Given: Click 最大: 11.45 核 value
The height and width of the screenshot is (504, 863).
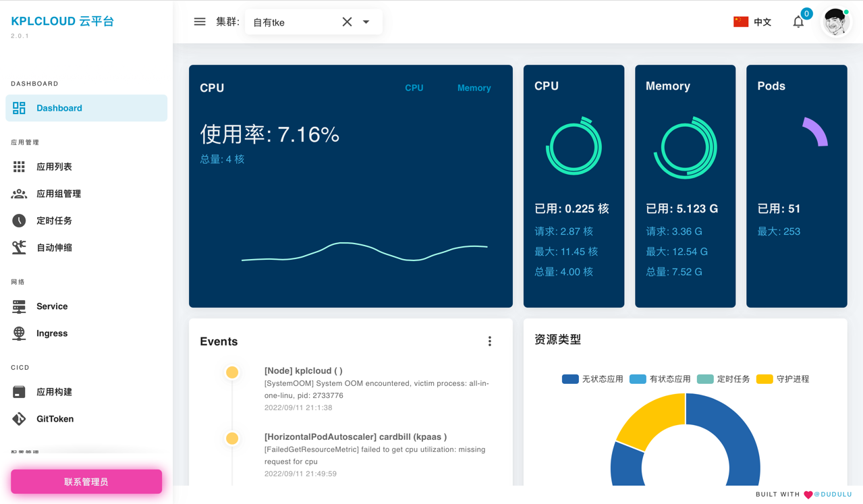Looking at the screenshot, I should click(566, 252).
